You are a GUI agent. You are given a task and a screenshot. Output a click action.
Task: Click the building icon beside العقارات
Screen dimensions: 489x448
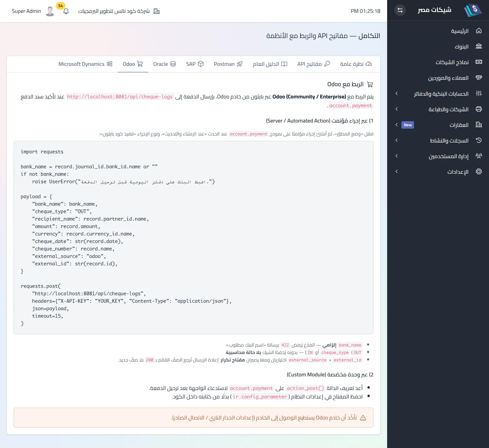(479, 125)
